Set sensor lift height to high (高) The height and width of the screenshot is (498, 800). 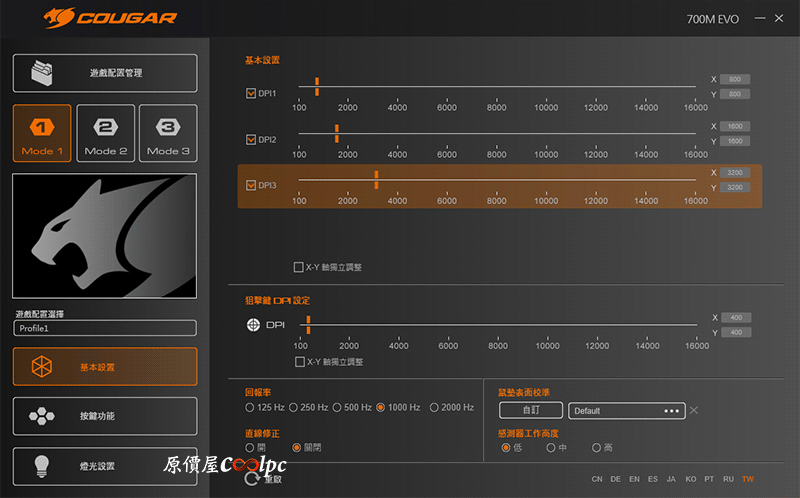[596, 447]
